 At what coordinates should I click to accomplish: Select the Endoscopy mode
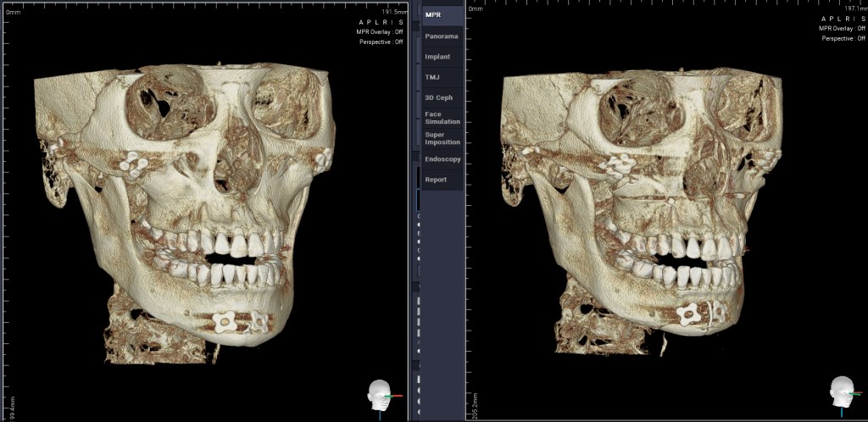point(442,158)
